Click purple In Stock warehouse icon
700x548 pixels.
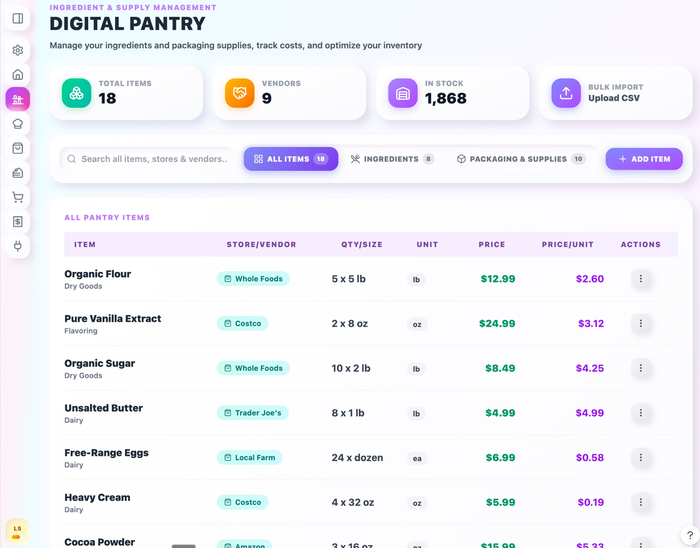(x=403, y=93)
